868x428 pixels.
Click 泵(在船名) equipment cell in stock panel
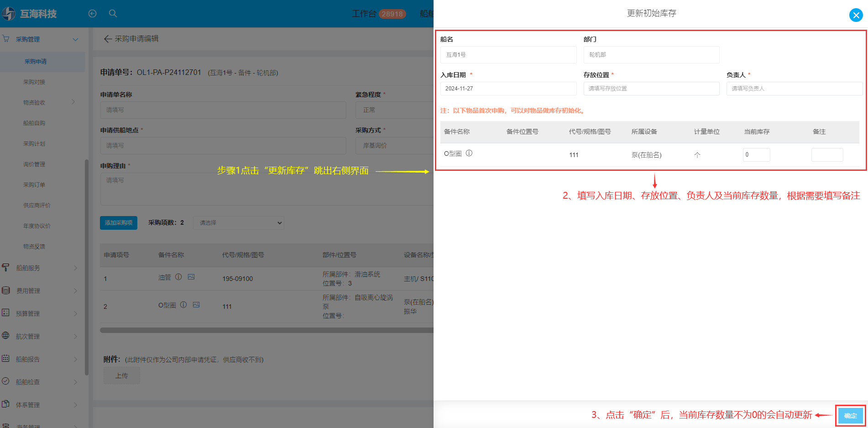pyautogui.click(x=646, y=155)
